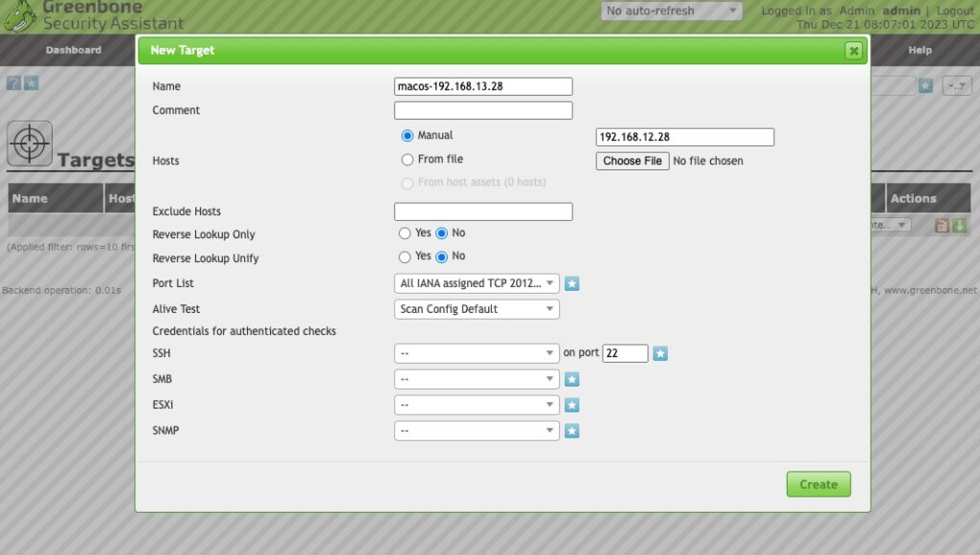Click the SSH port number field
This screenshot has width=980, height=555.
625,353
